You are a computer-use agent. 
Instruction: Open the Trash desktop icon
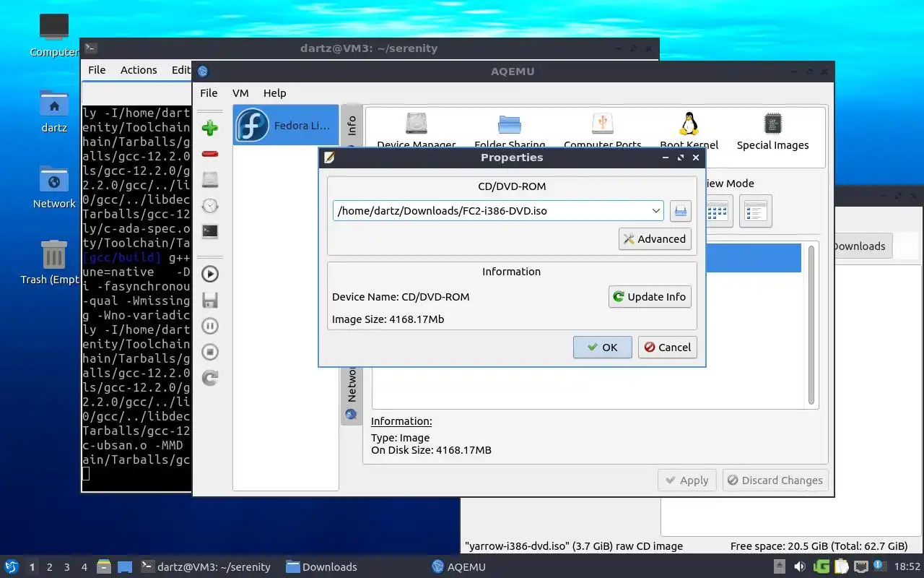point(52,263)
